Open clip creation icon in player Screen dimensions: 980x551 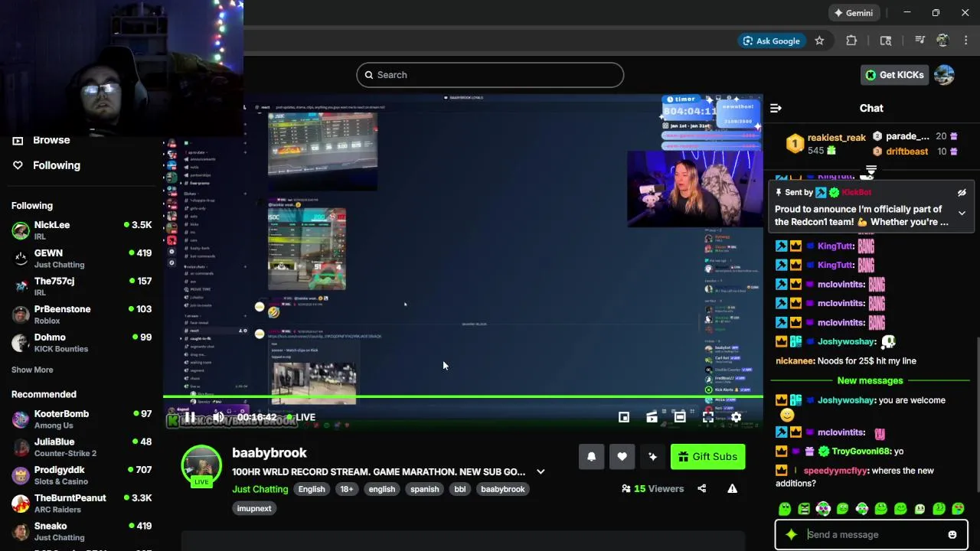point(652,417)
